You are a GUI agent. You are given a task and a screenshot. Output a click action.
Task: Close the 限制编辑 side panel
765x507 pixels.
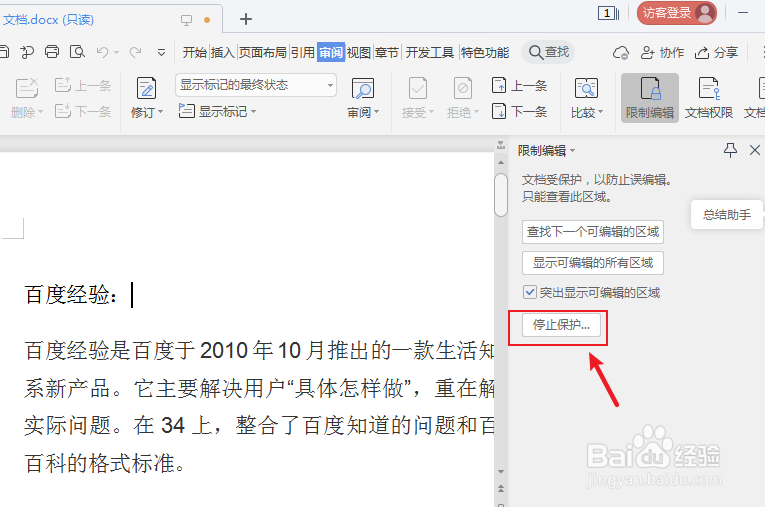(755, 150)
